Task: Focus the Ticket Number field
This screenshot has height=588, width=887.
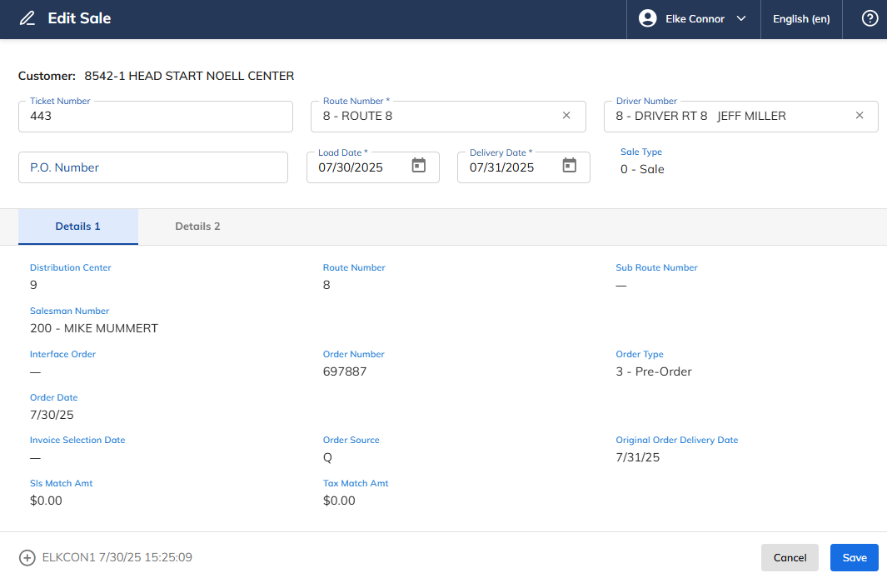Action: 156,117
